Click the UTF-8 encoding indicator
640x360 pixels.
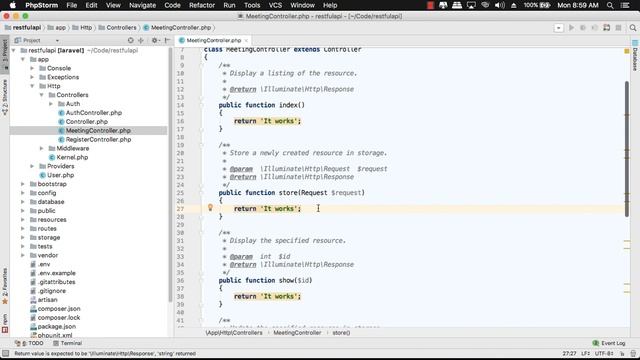(604, 353)
